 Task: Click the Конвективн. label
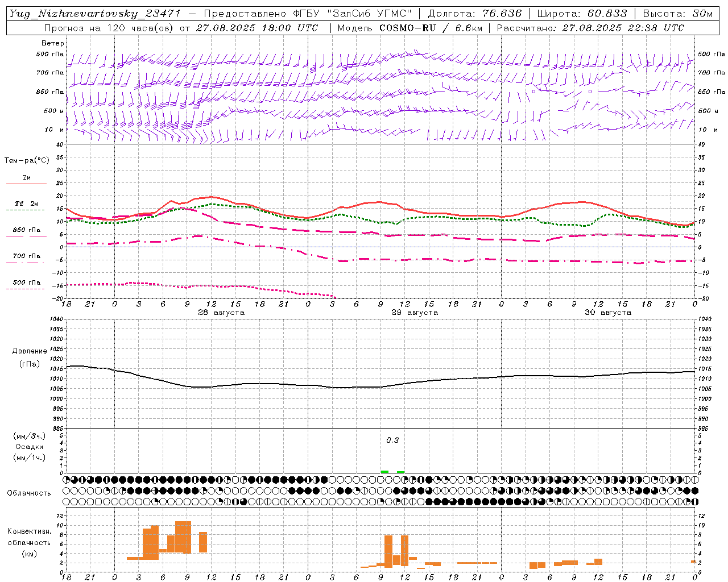click(x=30, y=531)
